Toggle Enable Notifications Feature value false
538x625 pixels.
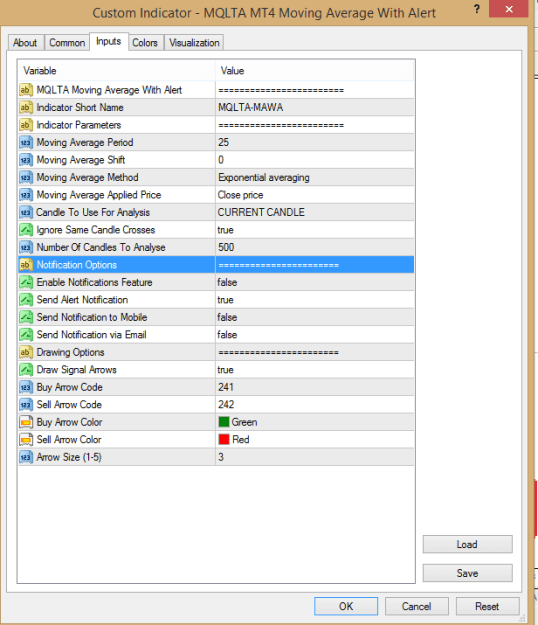pos(227,282)
